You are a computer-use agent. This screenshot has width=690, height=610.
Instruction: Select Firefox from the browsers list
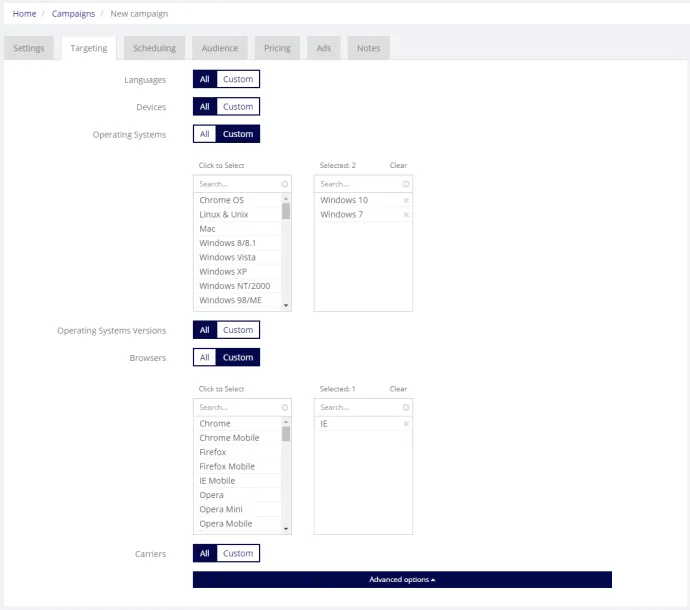click(213, 452)
